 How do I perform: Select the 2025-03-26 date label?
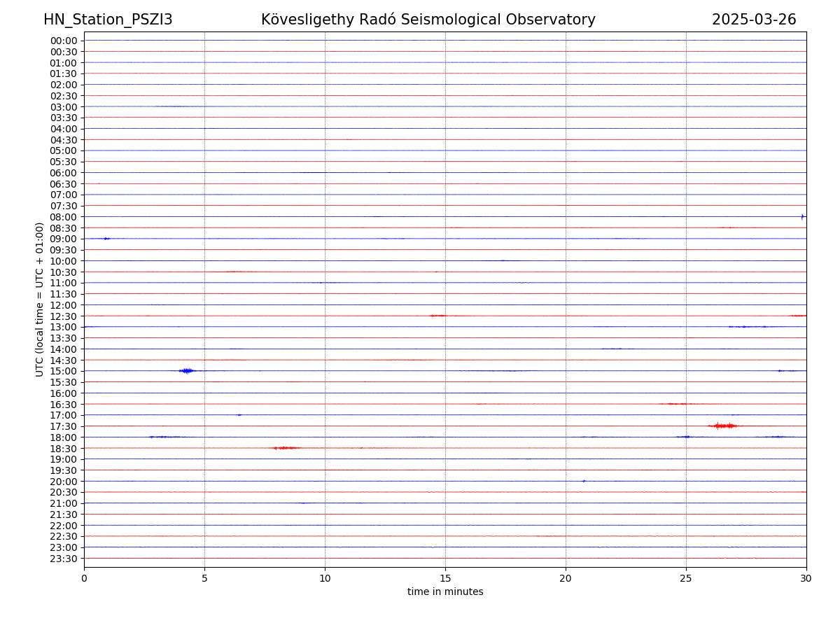pyautogui.click(x=754, y=20)
